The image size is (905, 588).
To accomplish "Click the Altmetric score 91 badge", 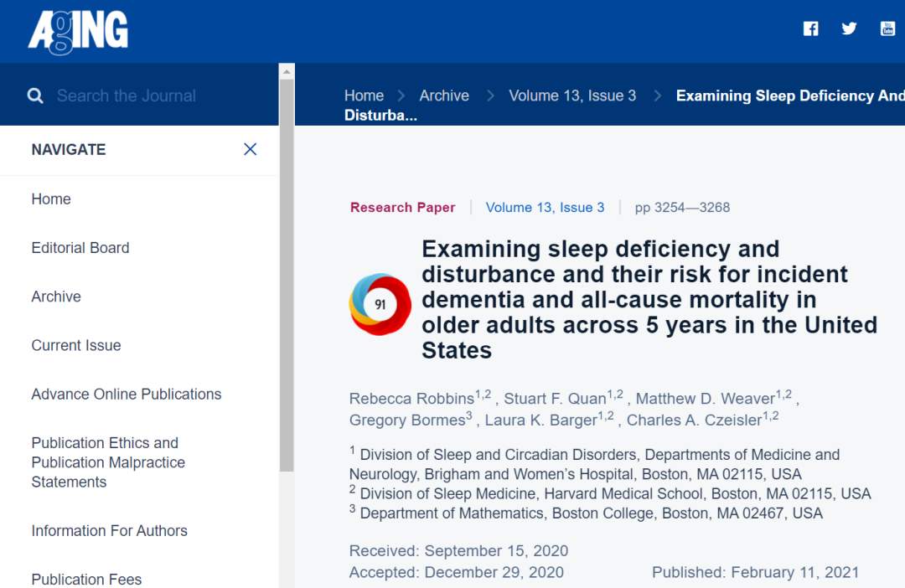I will 380,304.
